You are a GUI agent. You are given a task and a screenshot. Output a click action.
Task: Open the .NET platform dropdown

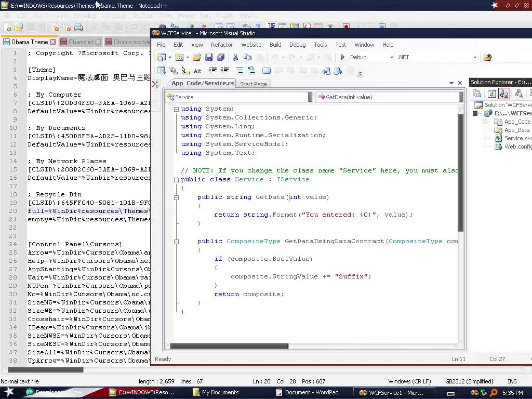click(x=475, y=57)
